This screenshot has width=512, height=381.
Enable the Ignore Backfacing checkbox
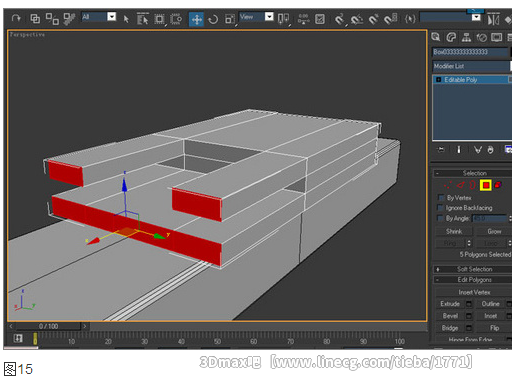pos(441,208)
